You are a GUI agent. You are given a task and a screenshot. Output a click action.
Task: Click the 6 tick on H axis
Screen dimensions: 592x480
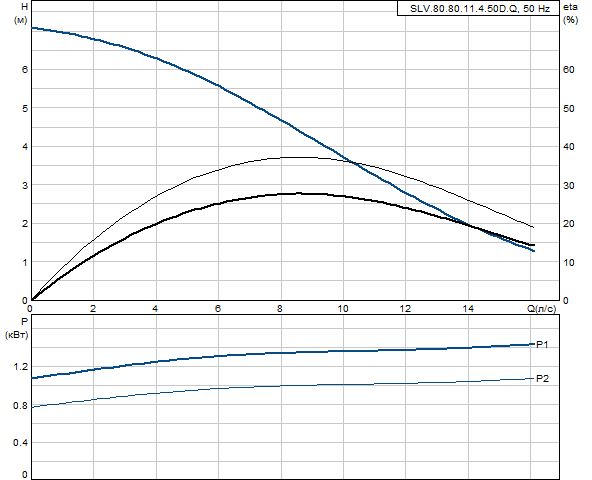coord(25,69)
